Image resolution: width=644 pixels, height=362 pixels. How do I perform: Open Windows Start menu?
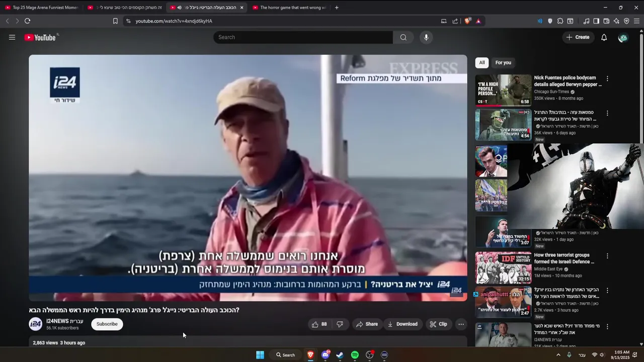pyautogui.click(x=260, y=355)
